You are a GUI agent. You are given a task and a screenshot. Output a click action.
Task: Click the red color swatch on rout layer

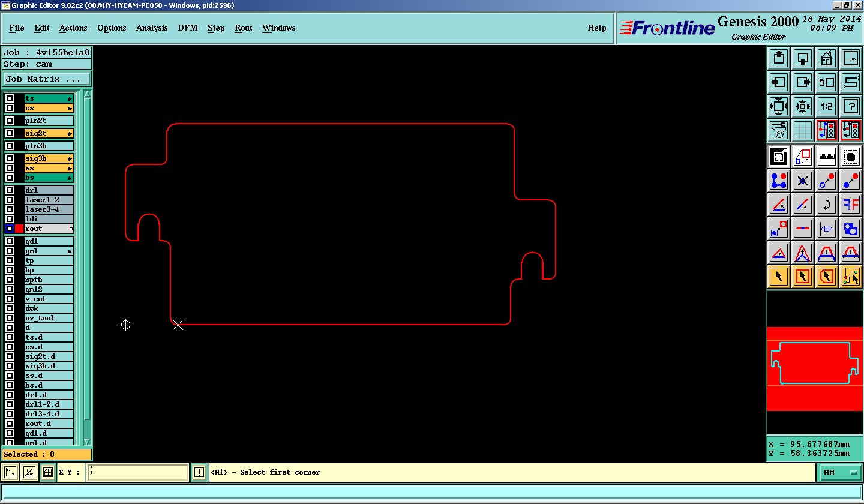(x=19, y=229)
